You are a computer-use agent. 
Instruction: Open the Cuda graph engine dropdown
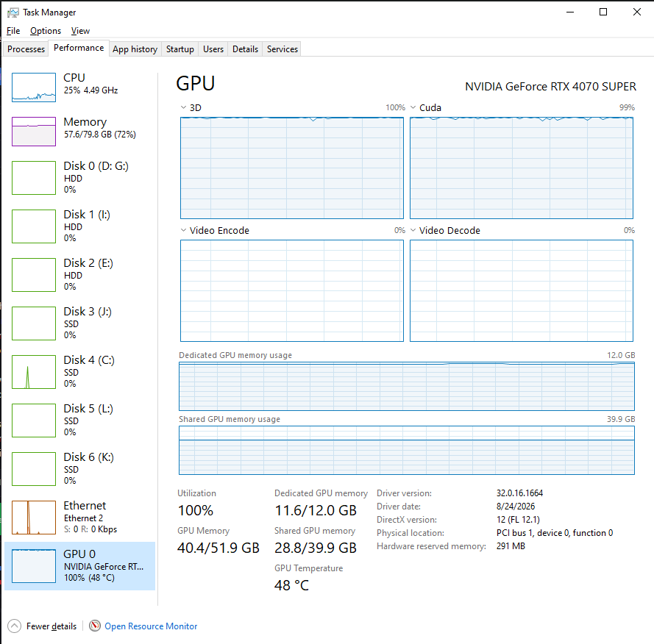click(x=413, y=107)
